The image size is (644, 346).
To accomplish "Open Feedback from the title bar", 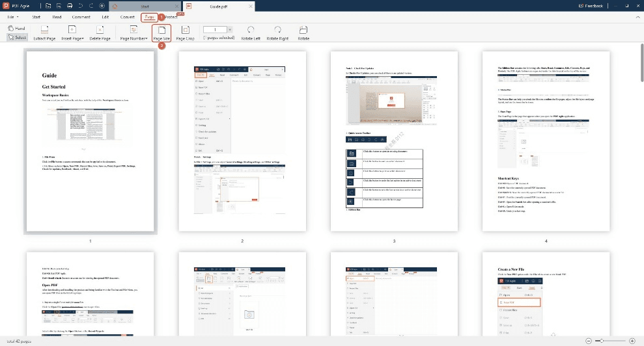I will [x=591, y=6].
